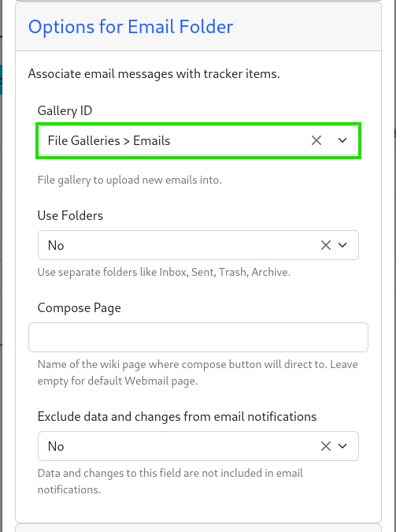This screenshot has width=396, height=532.
Task: Click the 'Name of the wiki page' help text
Action: (x=198, y=373)
